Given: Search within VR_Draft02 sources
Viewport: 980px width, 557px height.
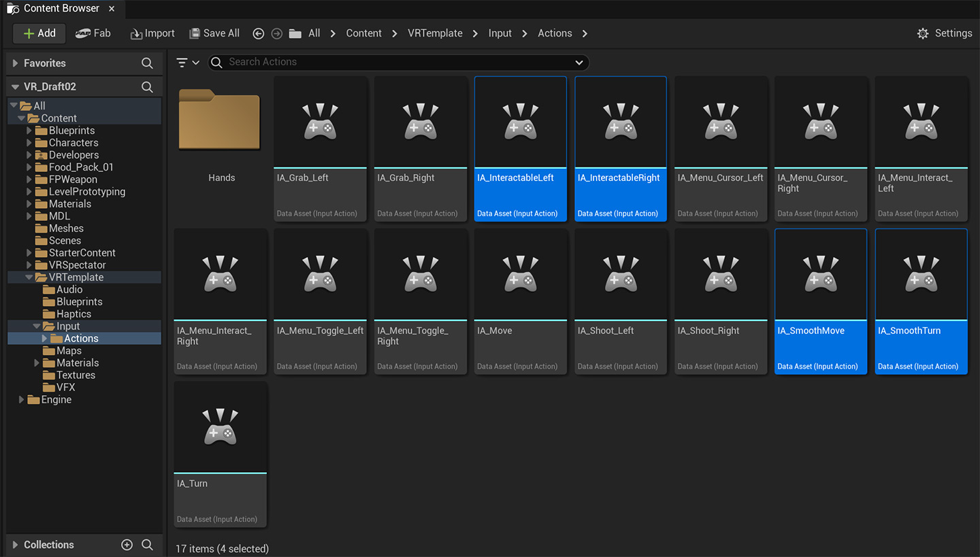Looking at the screenshot, I should (x=147, y=87).
